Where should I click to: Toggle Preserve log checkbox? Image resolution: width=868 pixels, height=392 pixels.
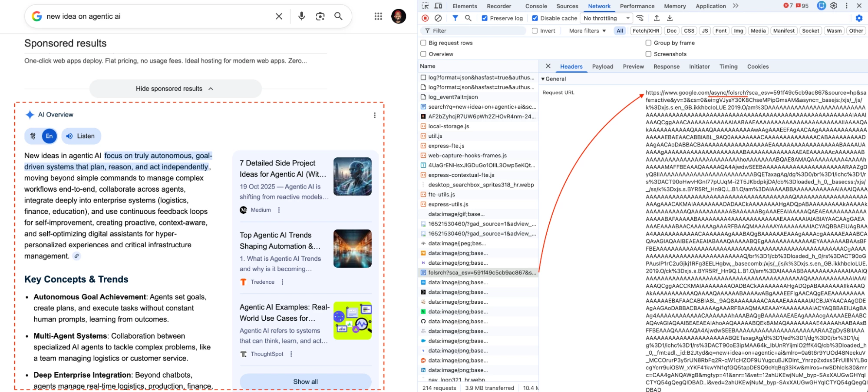point(485,18)
